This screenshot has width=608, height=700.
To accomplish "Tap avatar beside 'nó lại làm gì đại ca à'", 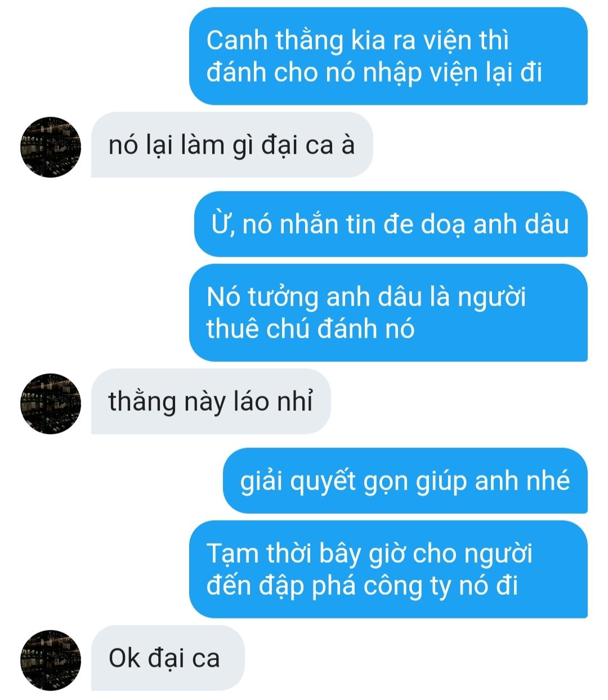I will coord(51,147).
